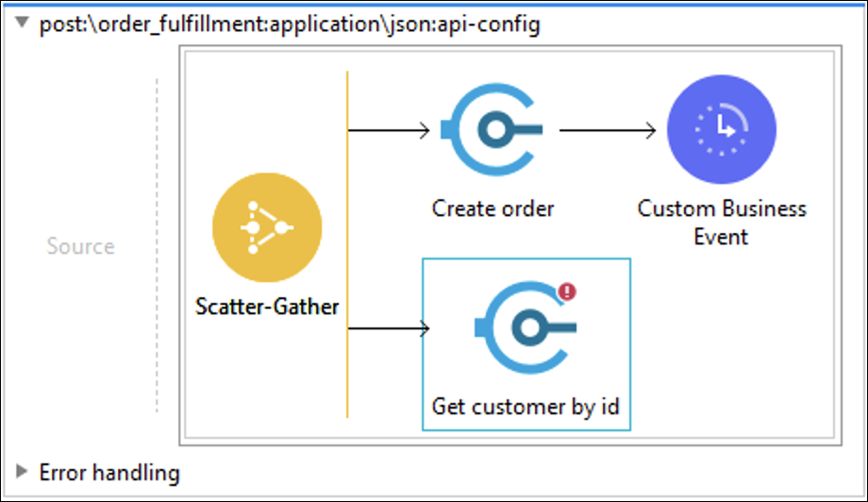Screen dimensions: 868x502
Task: Click empty canvas area below Custom Business Event
Action: coord(730,343)
